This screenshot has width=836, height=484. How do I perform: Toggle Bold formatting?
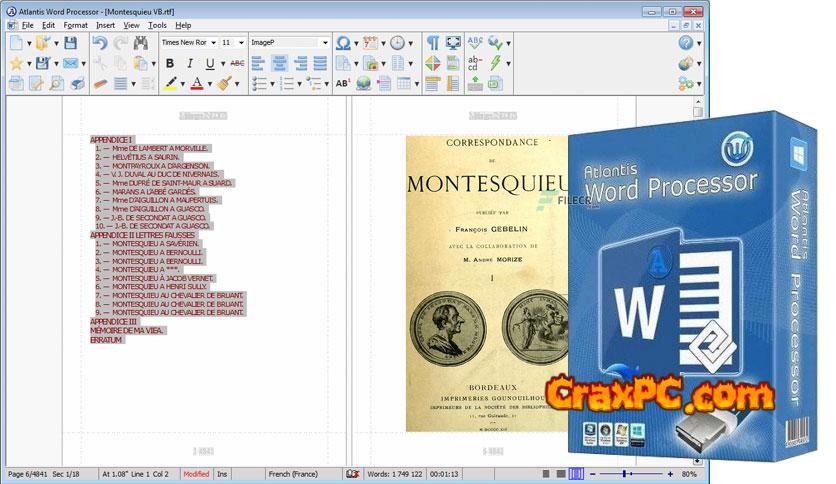click(170, 63)
